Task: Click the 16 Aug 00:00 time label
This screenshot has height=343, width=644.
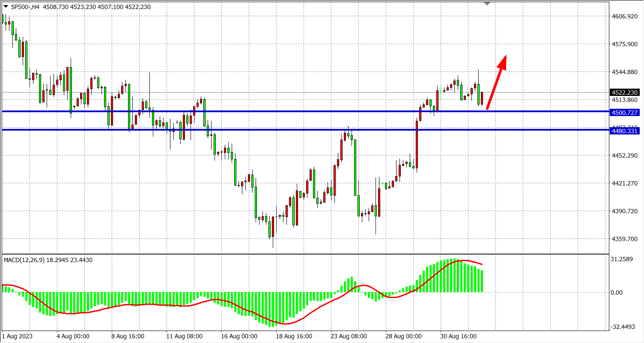Action: [x=239, y=336]
